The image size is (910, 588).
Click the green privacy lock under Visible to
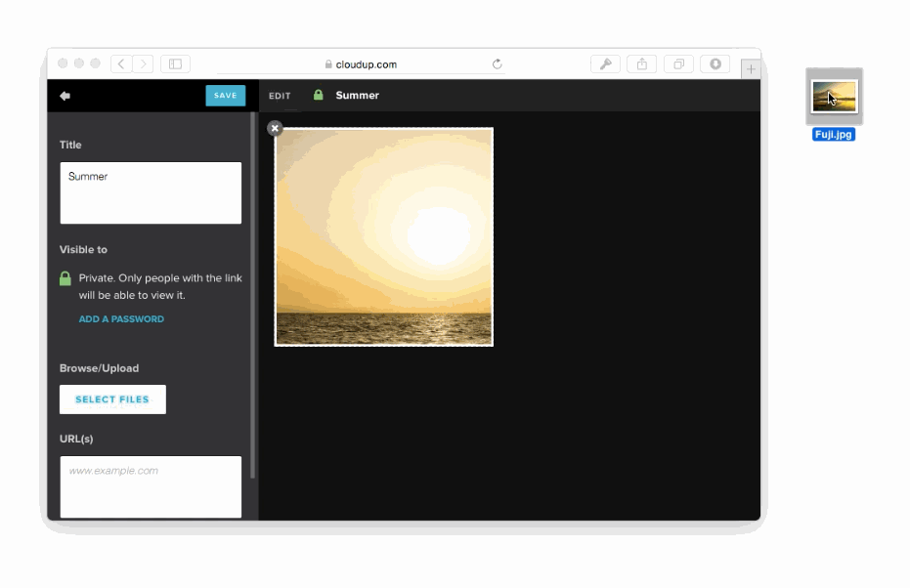point(65,279)
